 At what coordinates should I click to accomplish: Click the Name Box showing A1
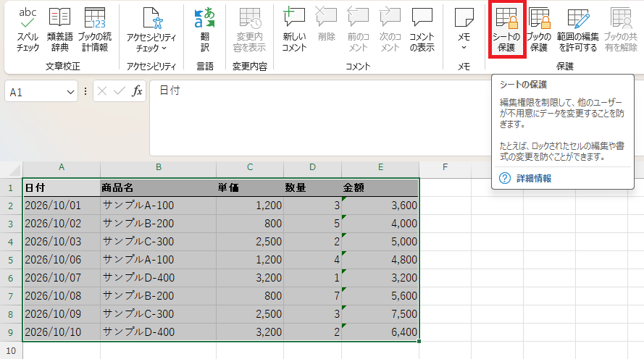(35, 92)
